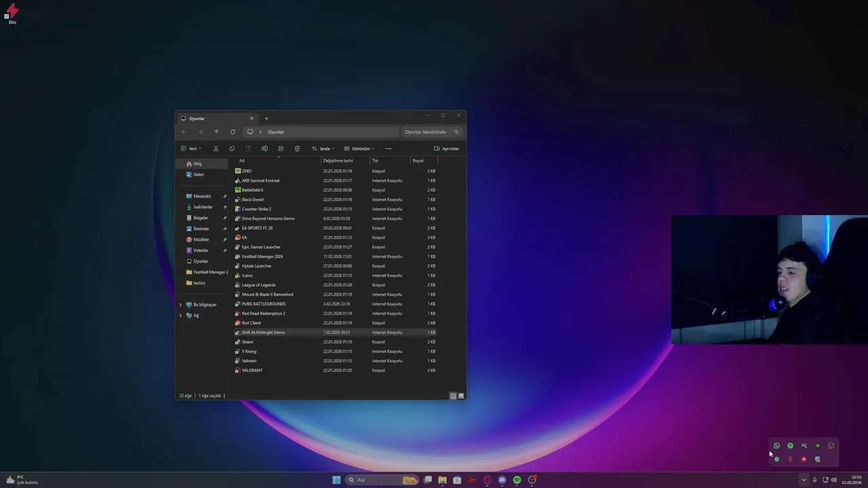Open Microsoft Store taskbar icon

[x=457, y=480]
